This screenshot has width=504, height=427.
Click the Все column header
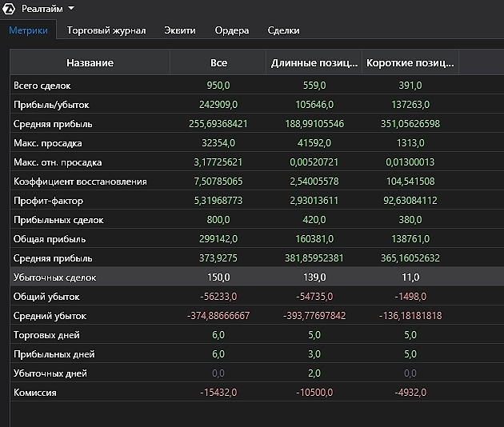click(218, 62)
